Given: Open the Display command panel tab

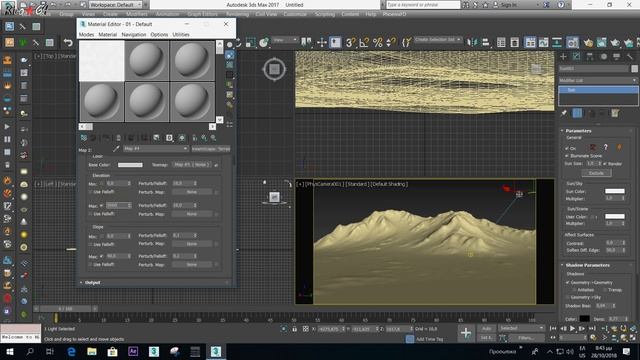Looking at the screenshot, I should (x=616, y=57).
